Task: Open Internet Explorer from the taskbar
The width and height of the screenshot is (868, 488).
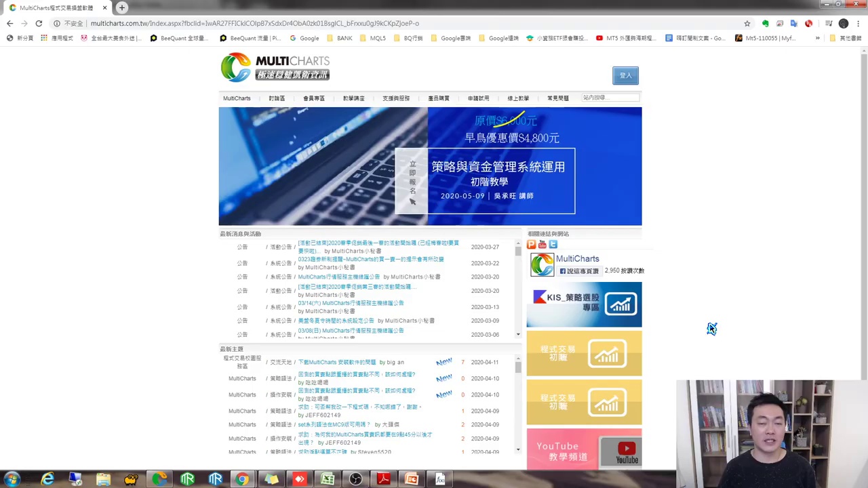Action: (47, 479)
